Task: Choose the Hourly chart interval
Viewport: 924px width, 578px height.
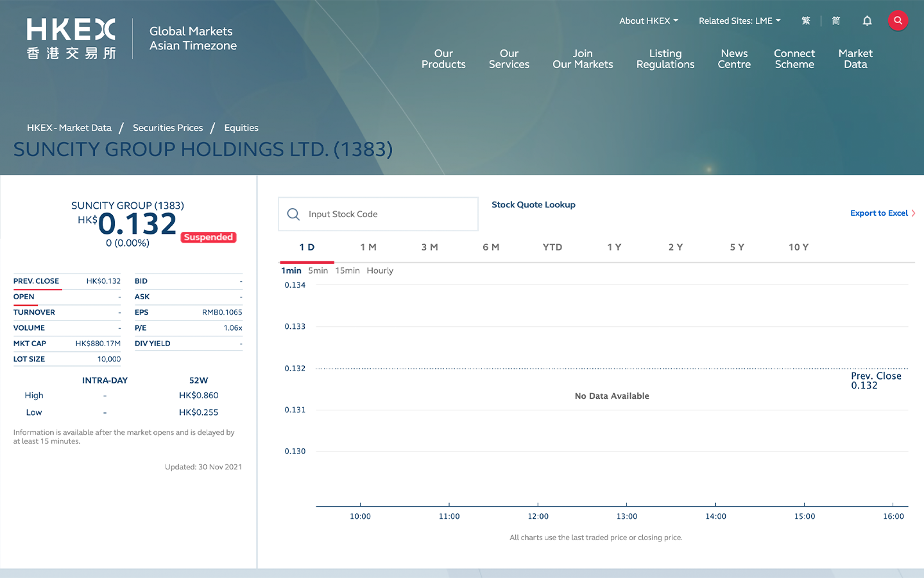Action: click(x=380, y=270)
